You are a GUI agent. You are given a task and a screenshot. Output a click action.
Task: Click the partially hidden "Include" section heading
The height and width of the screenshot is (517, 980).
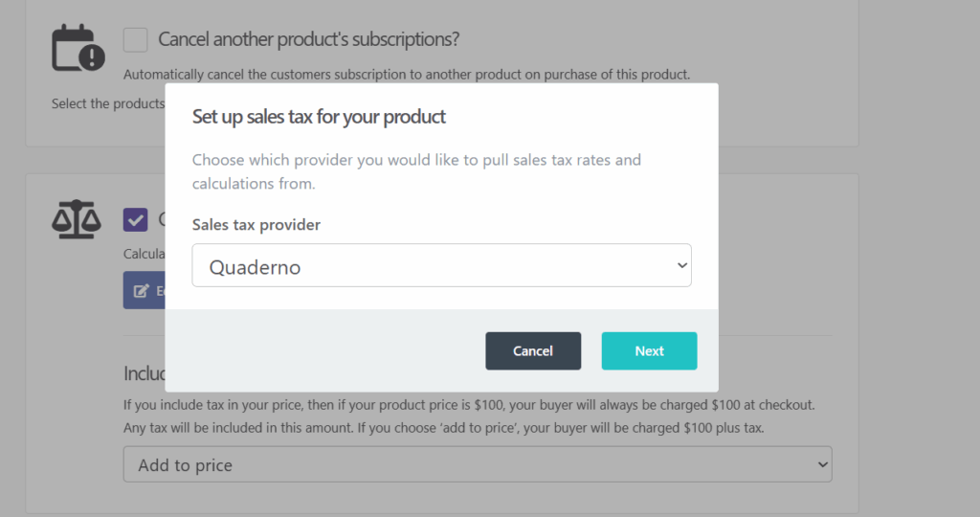coord(144,373)
